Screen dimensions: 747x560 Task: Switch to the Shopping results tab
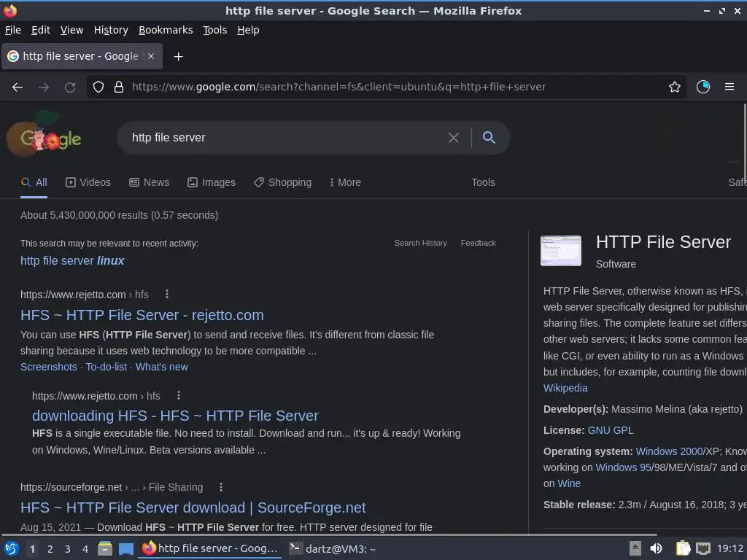[282, 182]
